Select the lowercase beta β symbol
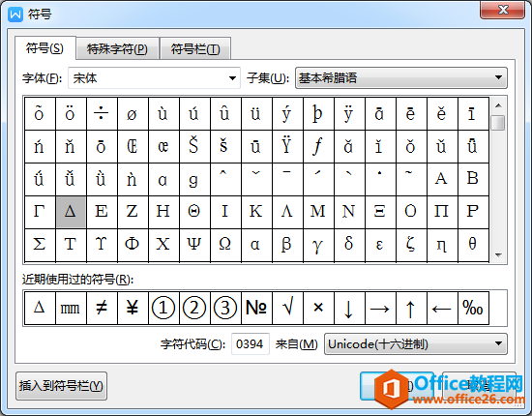Screen dimensions: 532x416 tap(287, 245)
